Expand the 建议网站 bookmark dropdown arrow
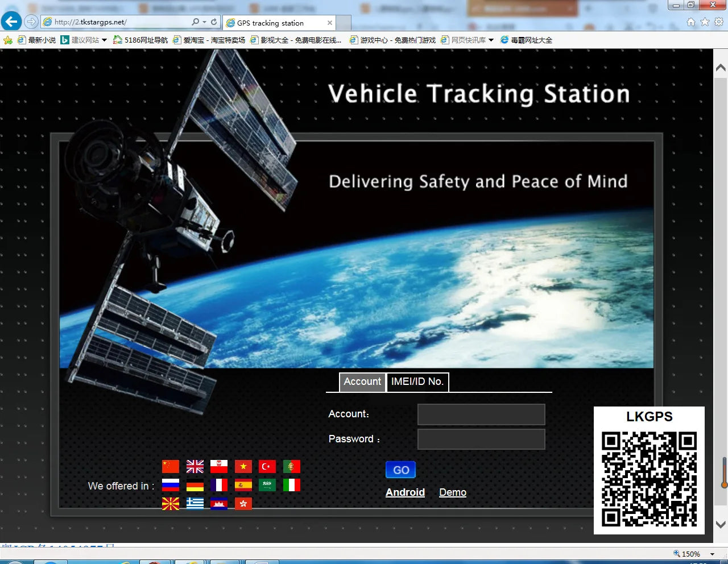The image size is (728, 564). (x=104, y=40)
